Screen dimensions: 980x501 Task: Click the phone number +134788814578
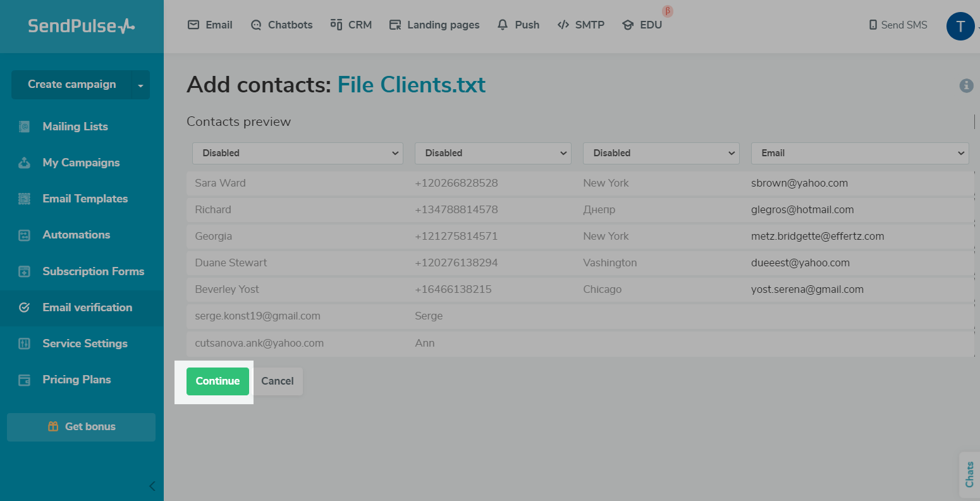[456, 210]
